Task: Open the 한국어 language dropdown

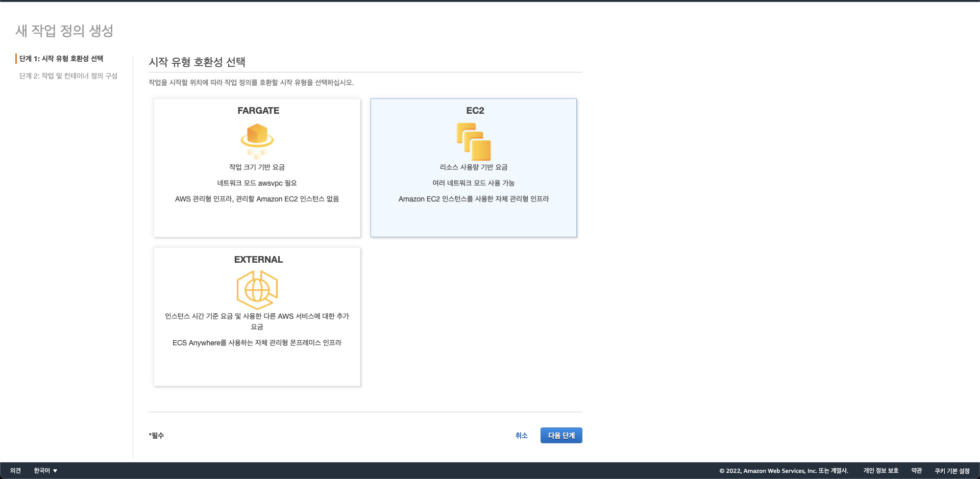Action: (45, 471)
